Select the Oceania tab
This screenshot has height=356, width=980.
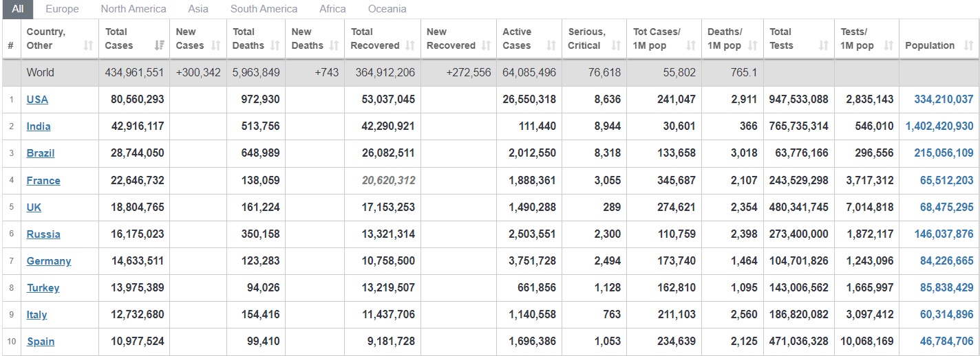click(387, 9)
